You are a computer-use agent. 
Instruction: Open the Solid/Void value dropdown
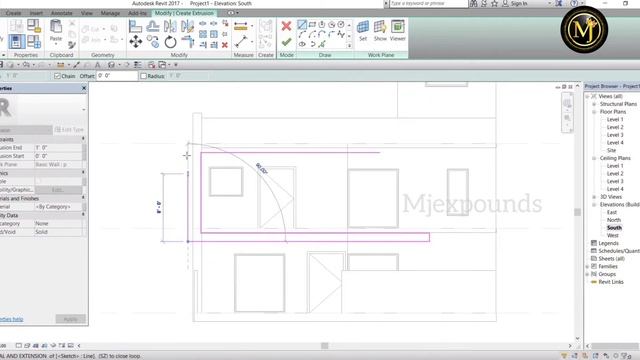58,232
